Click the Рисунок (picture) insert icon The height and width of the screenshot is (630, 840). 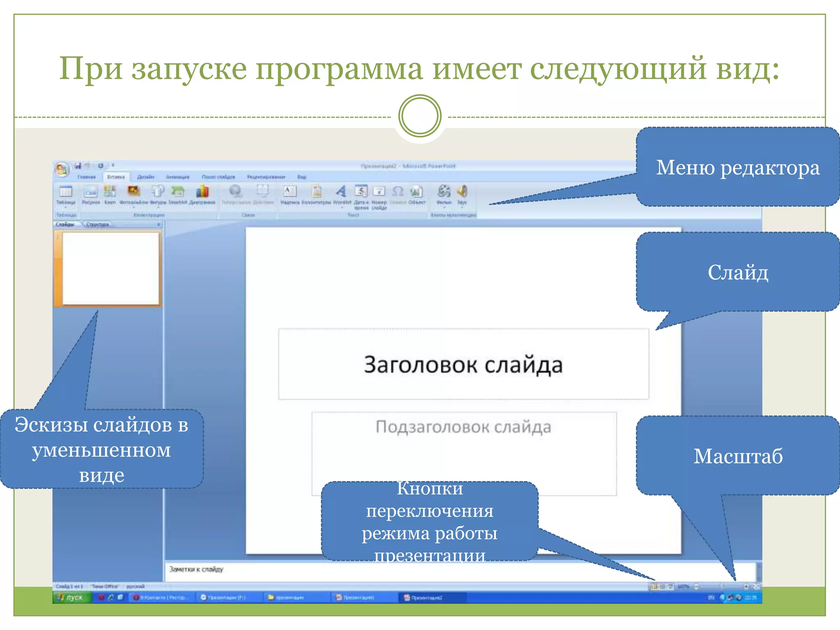pyautogui.click(x=91, y=192)
